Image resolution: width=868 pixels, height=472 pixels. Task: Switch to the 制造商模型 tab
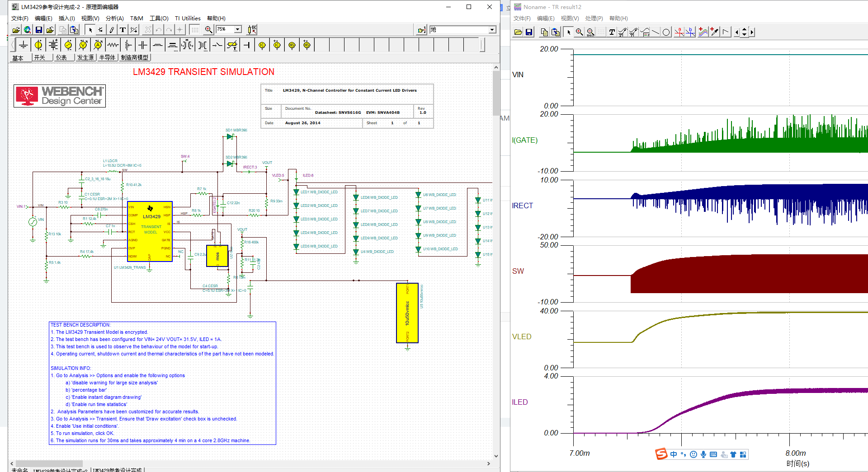tap(135, 58)
